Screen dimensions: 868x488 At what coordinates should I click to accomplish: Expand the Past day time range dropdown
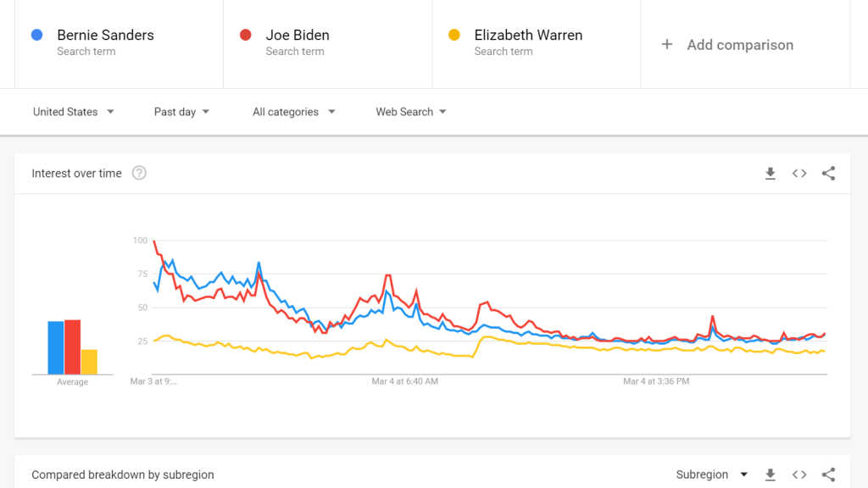[181, 112]
